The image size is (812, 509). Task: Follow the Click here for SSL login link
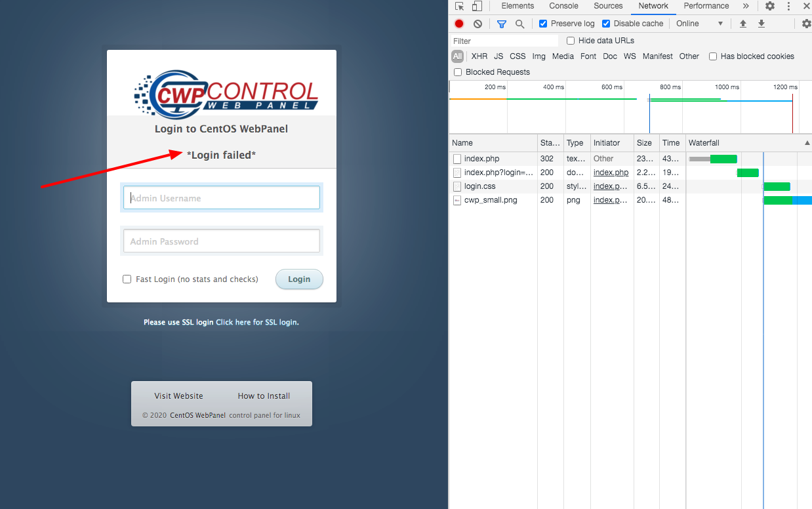point(257,323)
